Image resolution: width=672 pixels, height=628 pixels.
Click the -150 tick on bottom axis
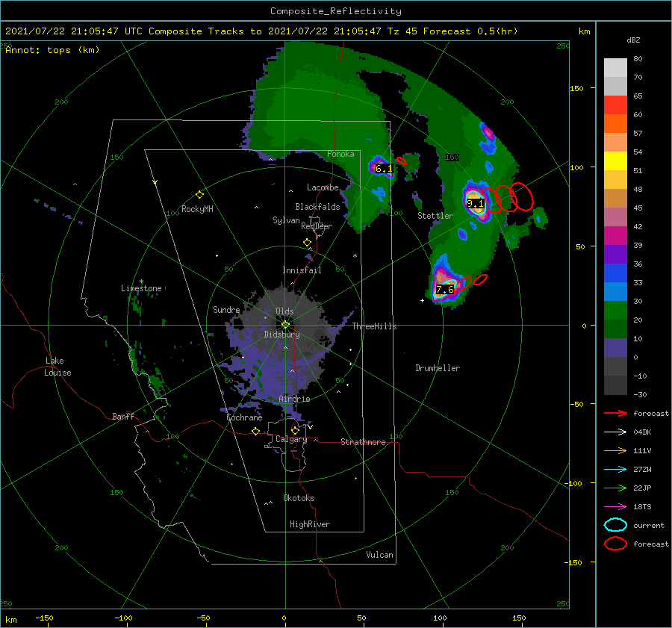(x=44, y=618)
